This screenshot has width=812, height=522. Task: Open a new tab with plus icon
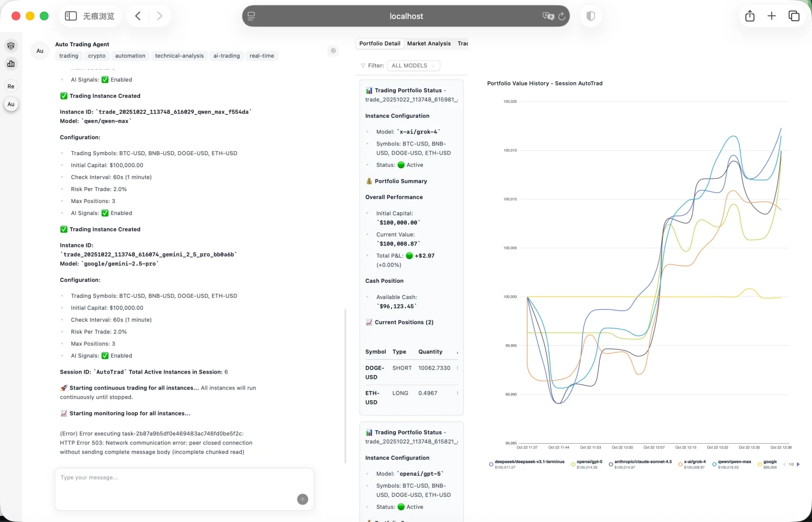772,16
